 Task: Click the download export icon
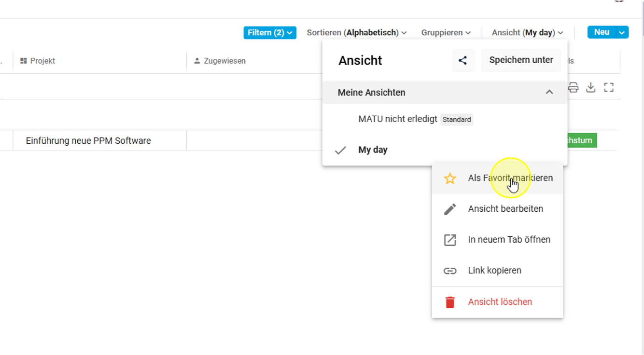(590, 87)
